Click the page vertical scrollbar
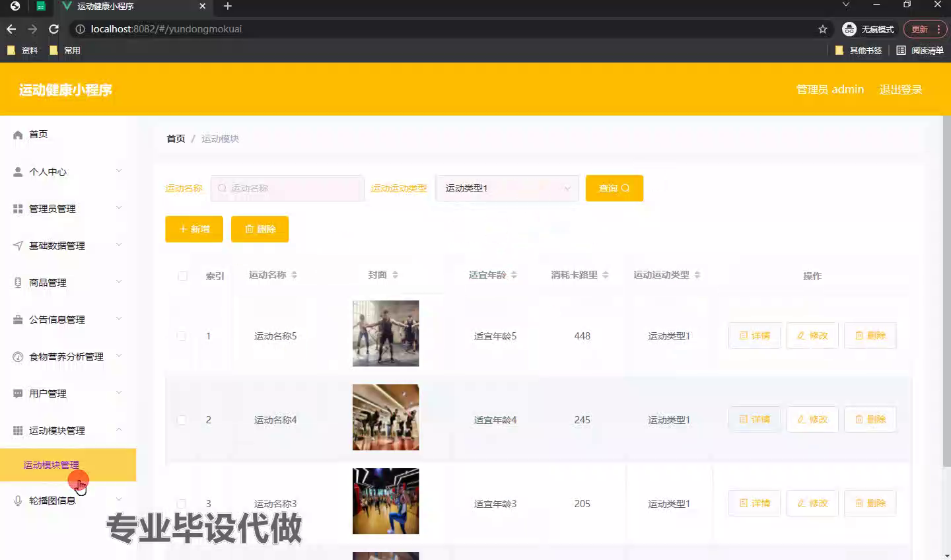 pyautogui.click(x=947, y=291)
